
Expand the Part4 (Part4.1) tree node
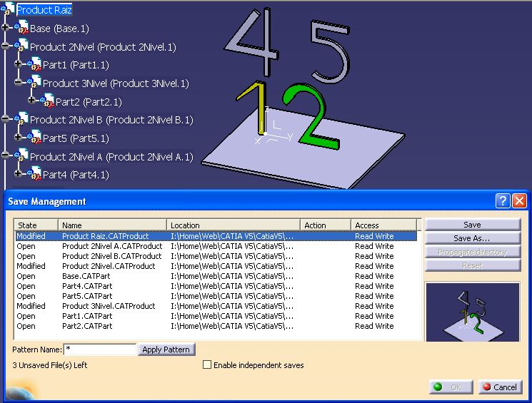[18, 173]
